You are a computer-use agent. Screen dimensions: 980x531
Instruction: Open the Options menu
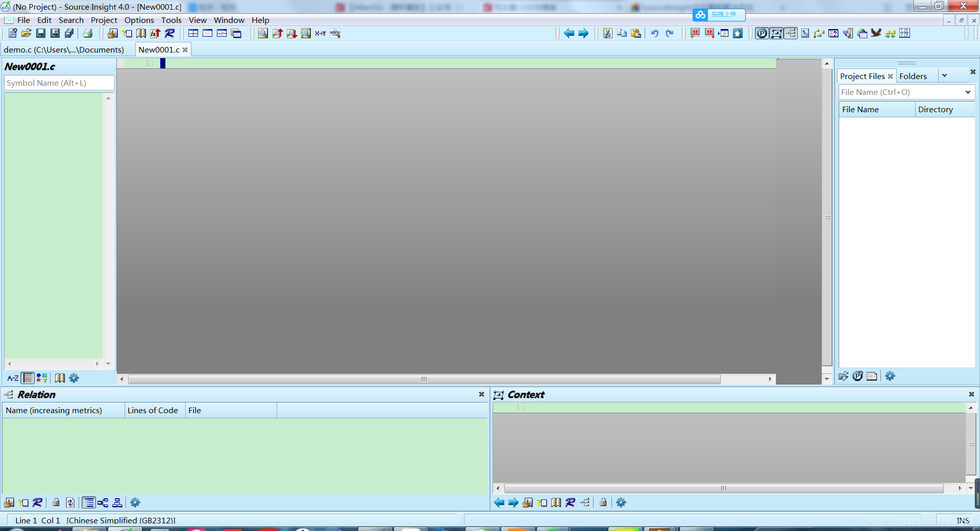(x=139, y=20)
